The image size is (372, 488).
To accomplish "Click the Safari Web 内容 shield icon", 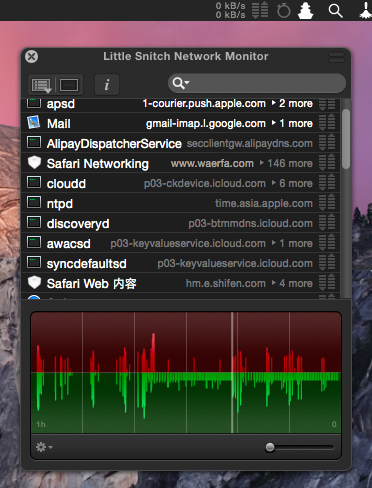I will pyautogui.click(x=34, y=283).
